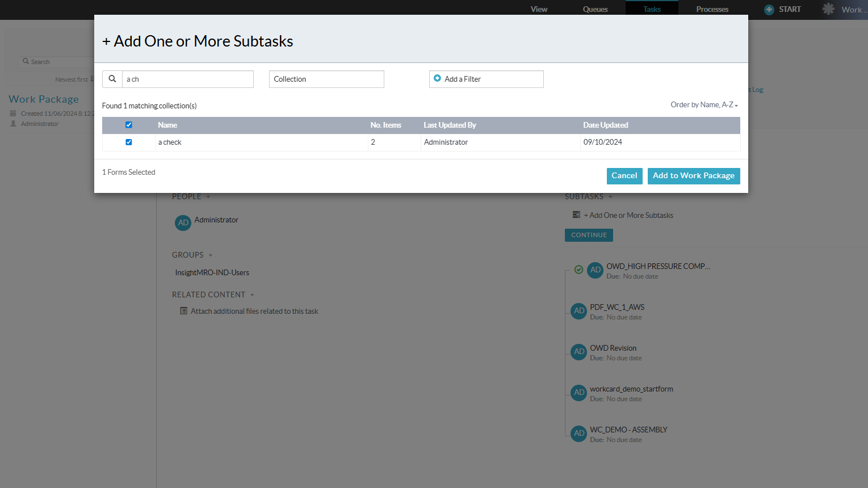
Task: Click the 'a check' collection name
Action: click(x=170, y=142)
